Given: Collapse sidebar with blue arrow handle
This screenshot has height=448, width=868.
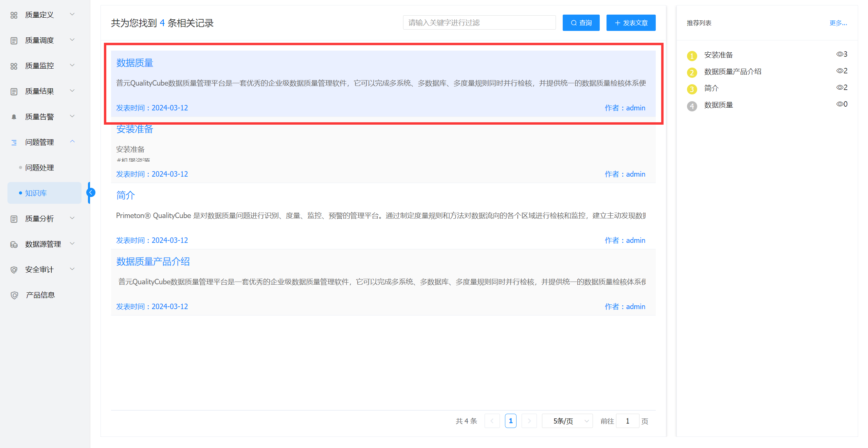Looking at the screenshot, I should tap(91, 193).
